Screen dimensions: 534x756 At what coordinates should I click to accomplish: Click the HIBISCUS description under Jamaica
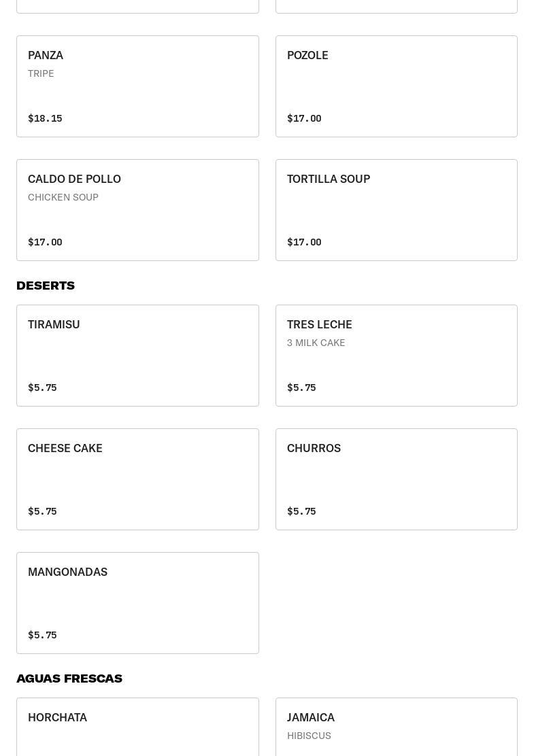coord(309,736)
